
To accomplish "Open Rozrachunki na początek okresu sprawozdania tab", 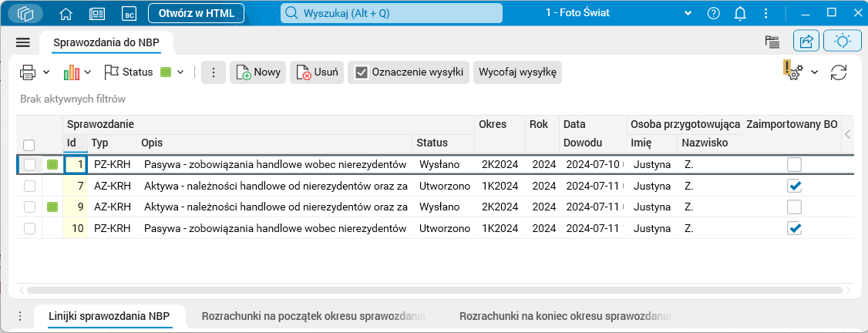I will (314, 316).
